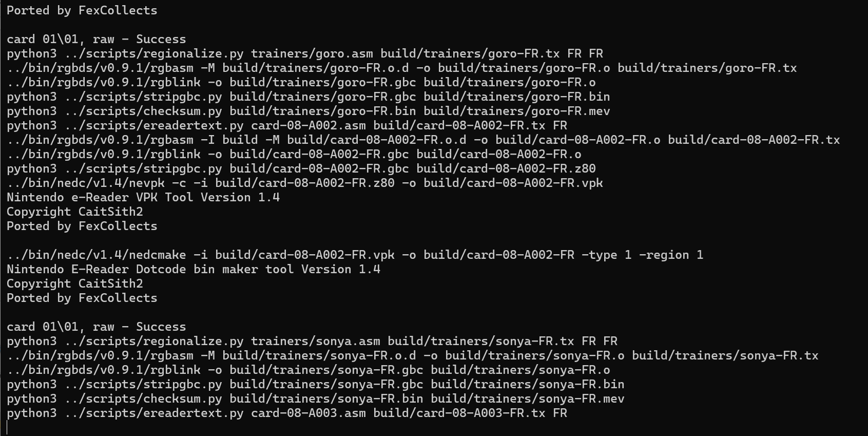This screenshot has height=436, width=868.
Task: Click the 'Nintendo e-Reader VPK Tool Version 1.4' line
Action: pyautogui.click(x=143, y=198)
